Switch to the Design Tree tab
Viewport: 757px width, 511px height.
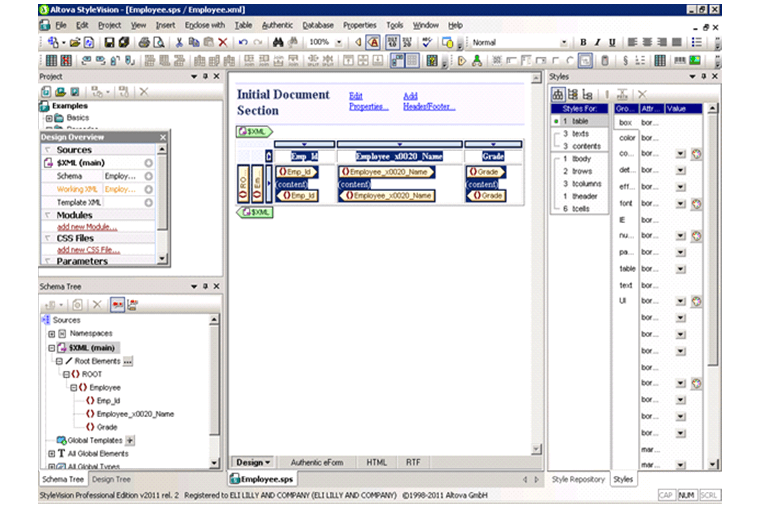(x=111, y=479)
